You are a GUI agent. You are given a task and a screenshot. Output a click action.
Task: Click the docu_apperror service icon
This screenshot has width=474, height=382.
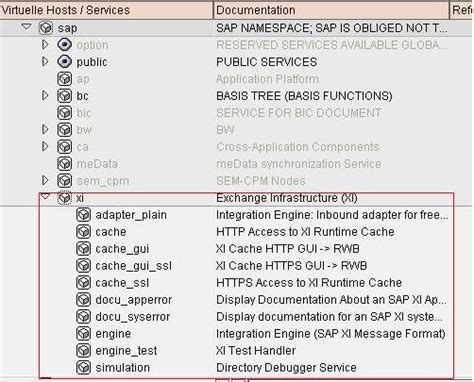click(83, 300)
